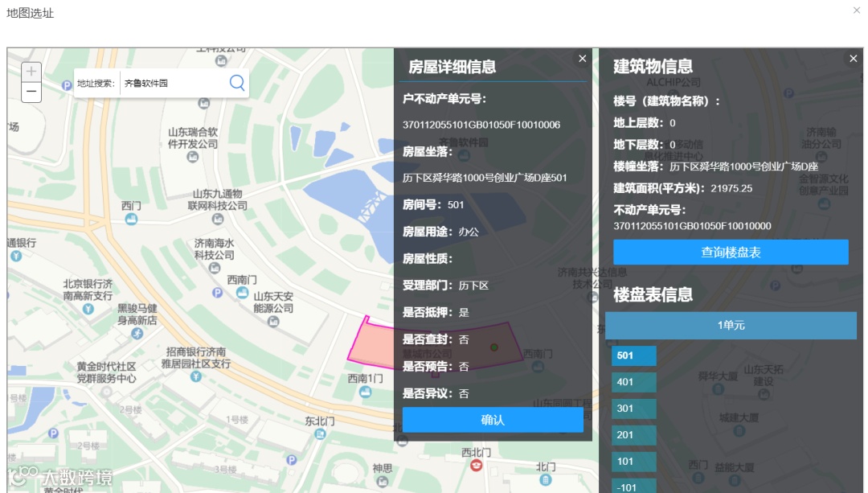Click the 西北门 red marker icon
The width and height of the screenshot is (868, 493).
[476, 466]
